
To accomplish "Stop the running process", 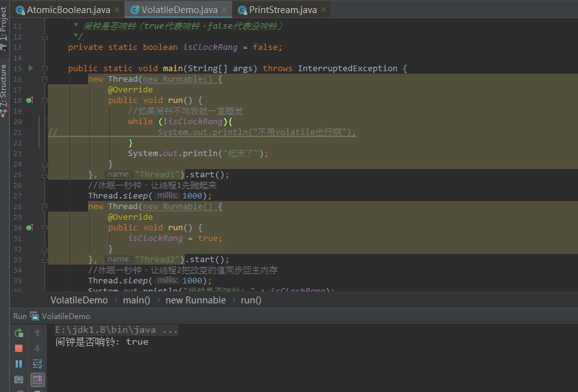I will (x=19, y=348).
